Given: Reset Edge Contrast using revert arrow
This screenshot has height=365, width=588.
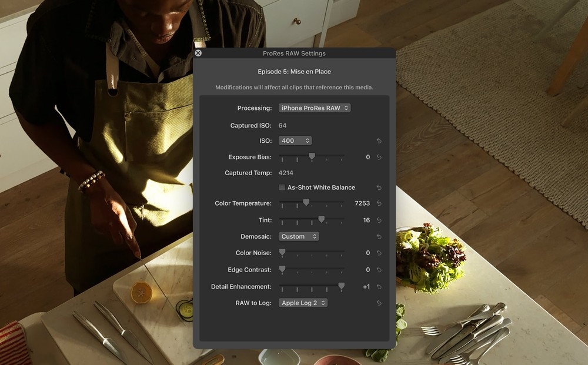Looking at the screenshot, I should coord(379,270).
